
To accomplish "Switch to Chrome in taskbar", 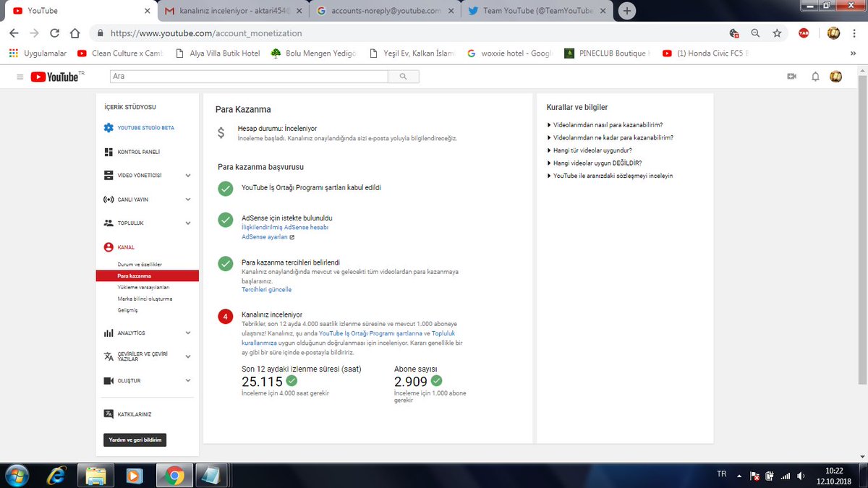I will 174,476.
